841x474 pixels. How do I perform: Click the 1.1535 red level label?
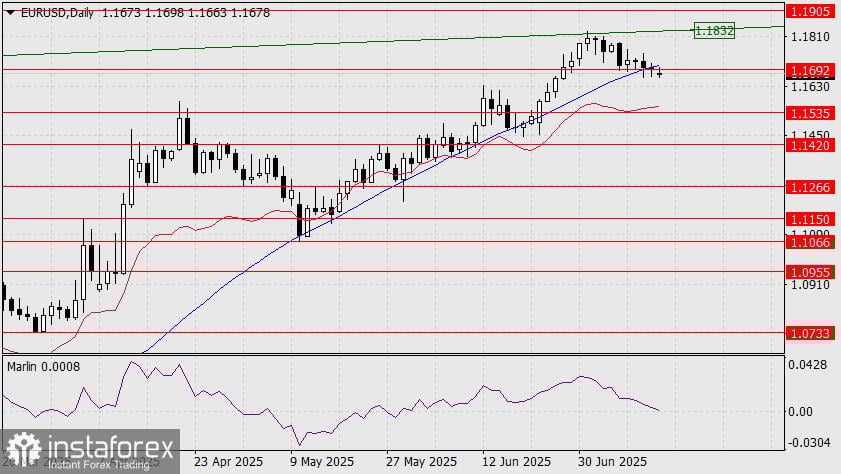pos(810,113)
